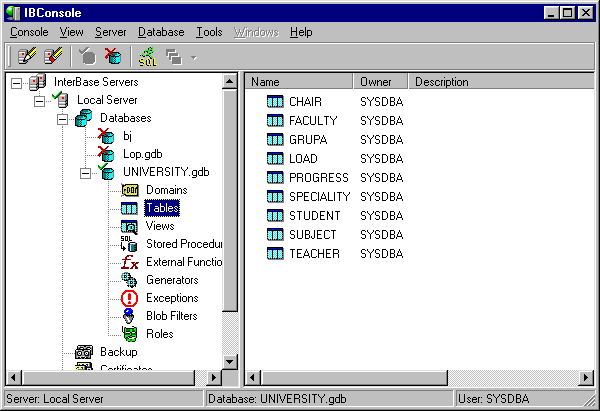Click the table pane horizontal scrollbar thumb

click(354, 378)
